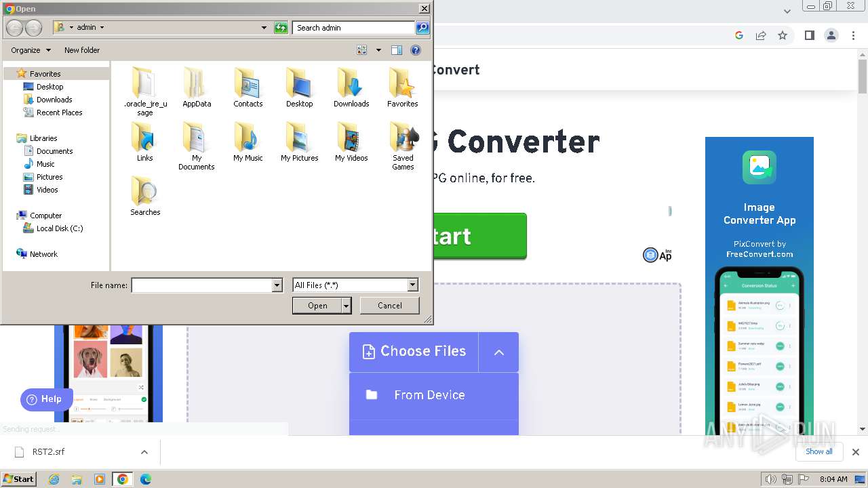Expand the File name dropdown arrow
The height and width of the screenshot is (488, 868).
277,285
